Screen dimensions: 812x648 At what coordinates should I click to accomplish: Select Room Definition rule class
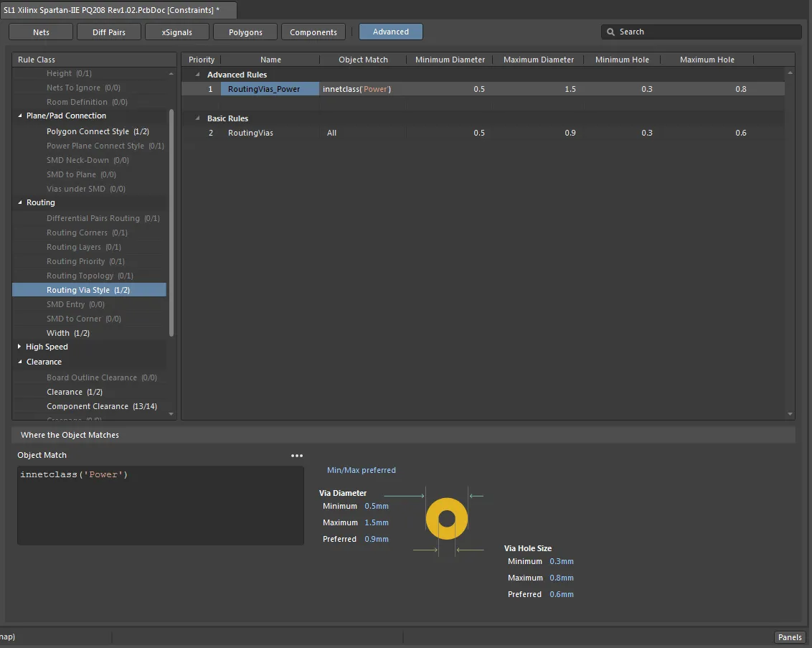click(x=87, y=102)
